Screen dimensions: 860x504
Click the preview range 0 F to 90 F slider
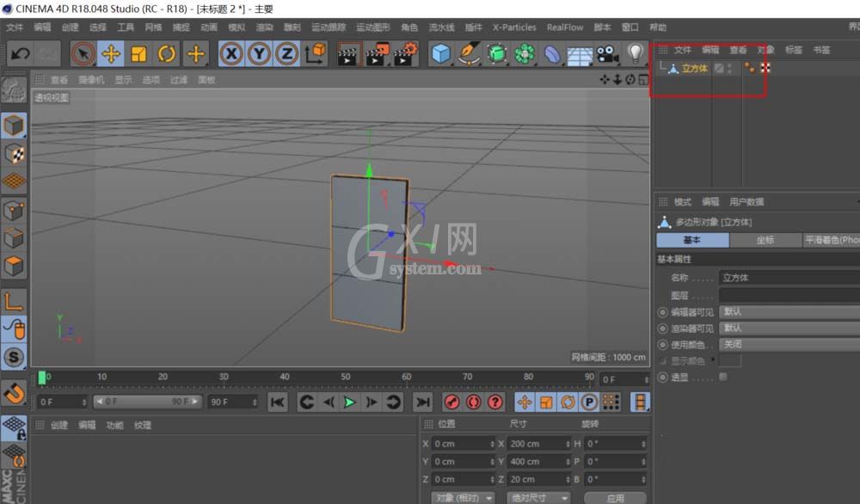click(148, 402)
